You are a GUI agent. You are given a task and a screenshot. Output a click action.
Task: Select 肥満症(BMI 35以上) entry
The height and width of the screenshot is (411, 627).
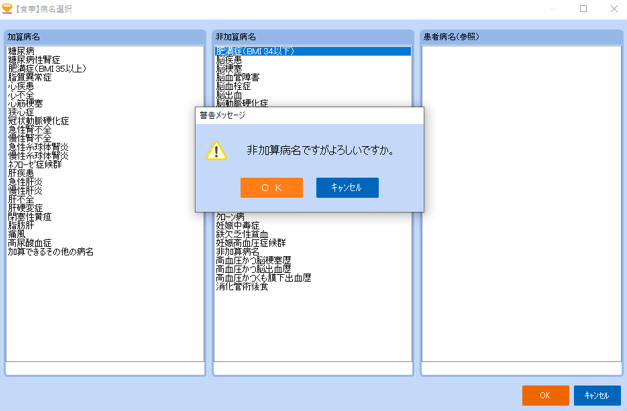pos(47,69)
